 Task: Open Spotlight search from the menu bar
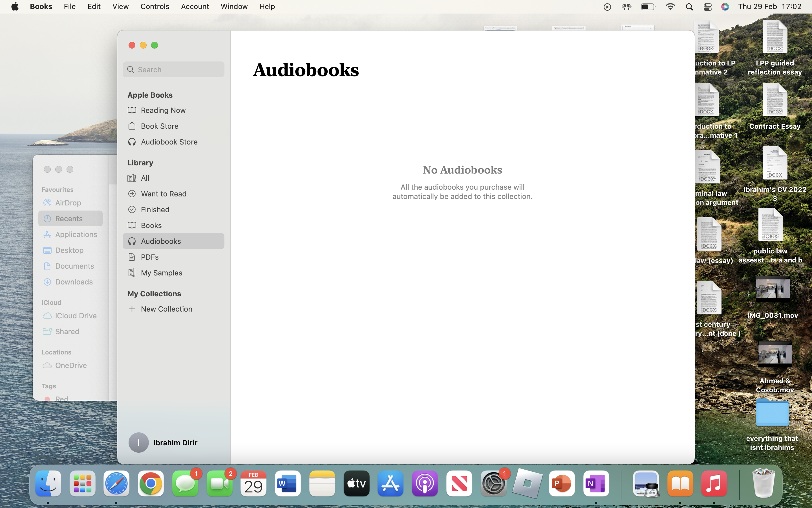pyautogui.click(x=689, y=7)
